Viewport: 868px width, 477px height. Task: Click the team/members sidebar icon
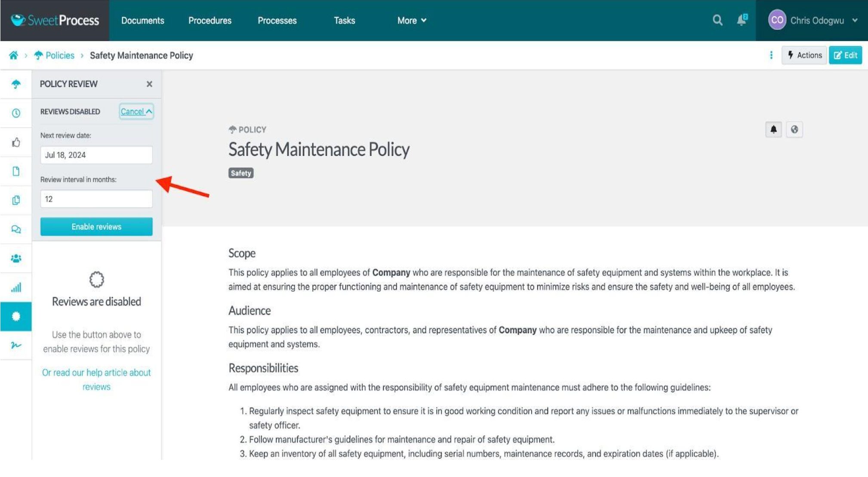click(x=16, y=257)
